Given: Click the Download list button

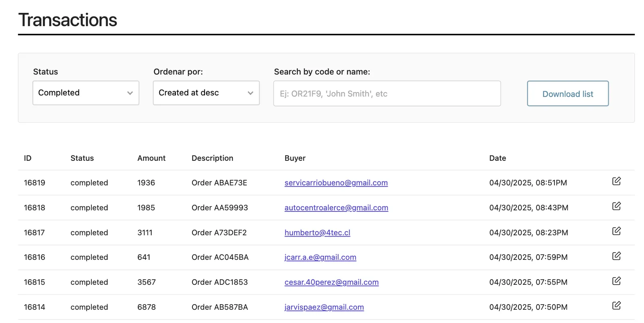Looking at the screenshot, I should [x=568, y=94].
